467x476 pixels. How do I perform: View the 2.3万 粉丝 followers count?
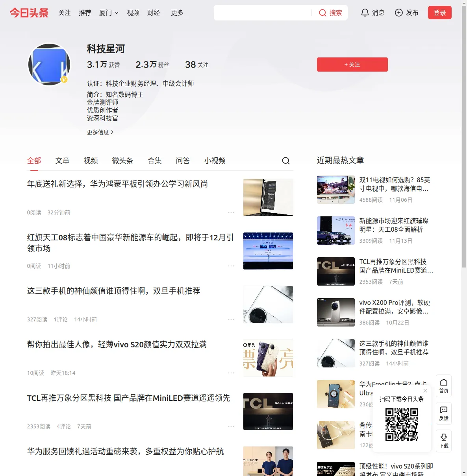coord(152,65)
